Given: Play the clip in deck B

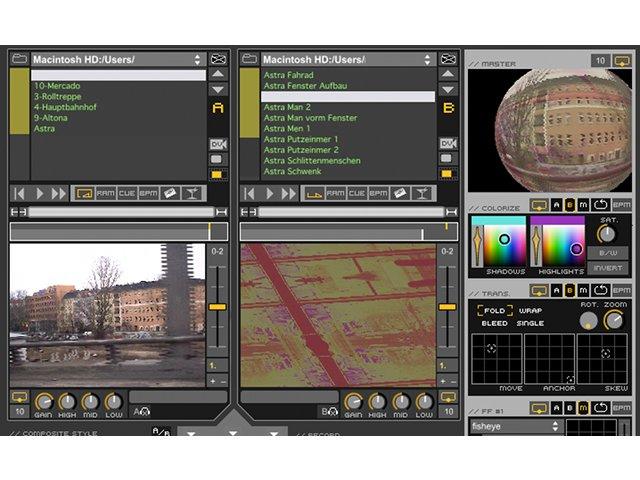Looking at the screenshot, I should coord(269,193).
